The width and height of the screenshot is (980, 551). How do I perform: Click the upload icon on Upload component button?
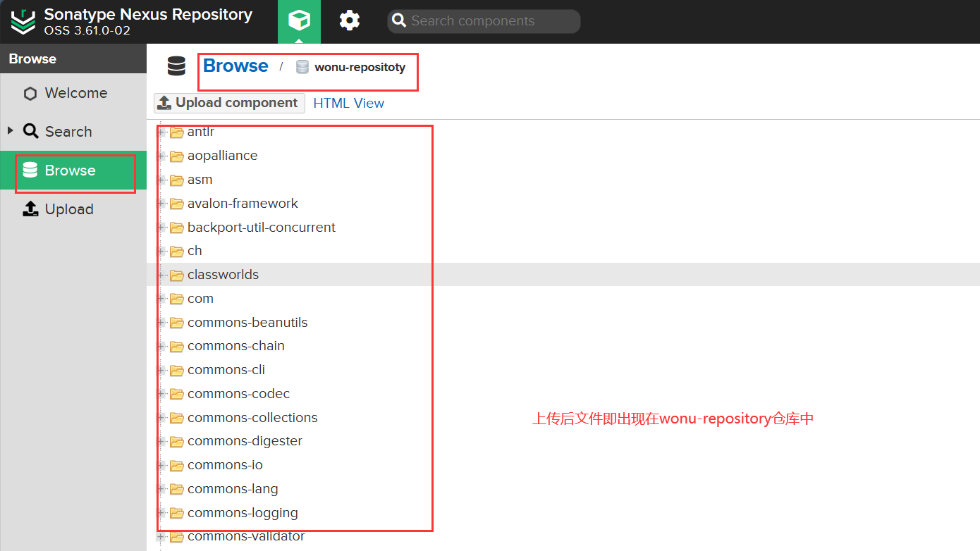coord(164,103)
